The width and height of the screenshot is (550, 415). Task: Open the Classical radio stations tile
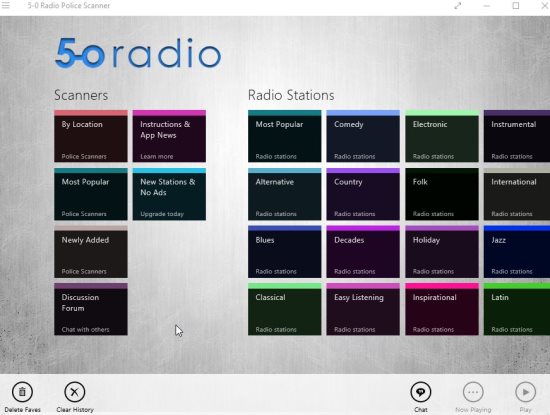[x=284, y=309]
